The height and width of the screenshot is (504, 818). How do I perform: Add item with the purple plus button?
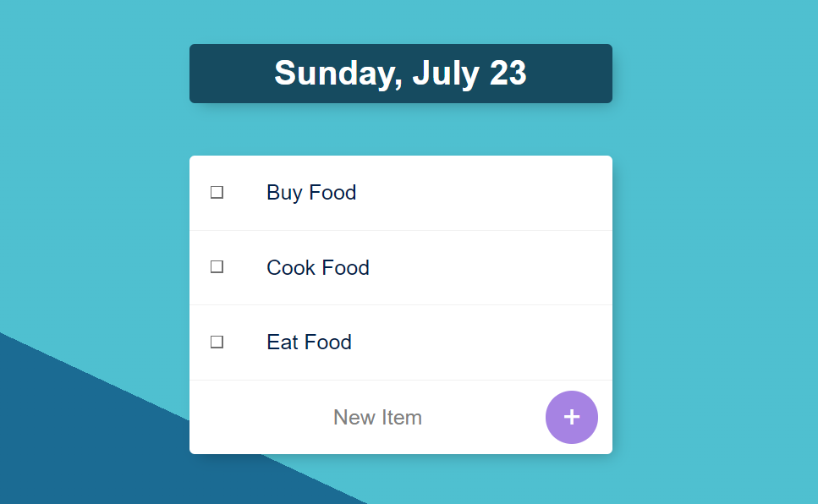[571, 417]
